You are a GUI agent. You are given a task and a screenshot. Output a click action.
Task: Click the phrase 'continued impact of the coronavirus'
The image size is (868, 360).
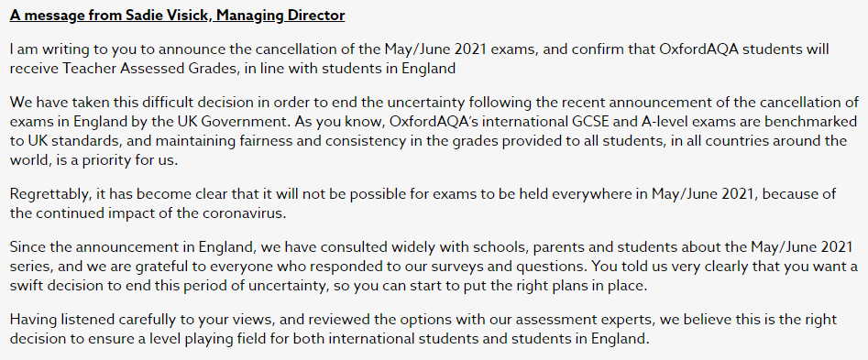(159, 214)
